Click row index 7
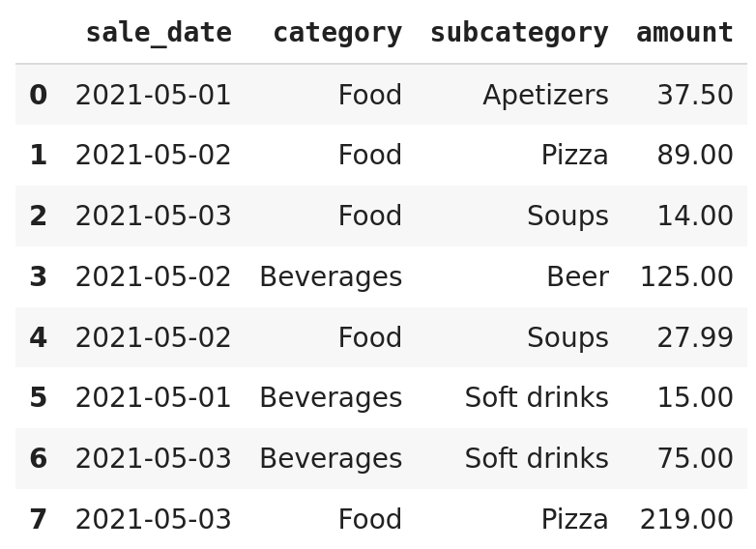 pyautogui.click(x=39, y=520)
